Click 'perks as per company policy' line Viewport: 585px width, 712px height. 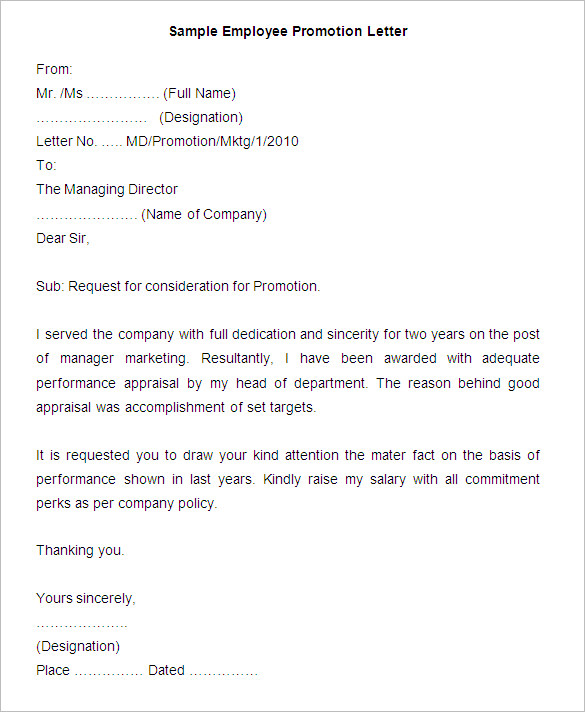[x=127, y=504]
